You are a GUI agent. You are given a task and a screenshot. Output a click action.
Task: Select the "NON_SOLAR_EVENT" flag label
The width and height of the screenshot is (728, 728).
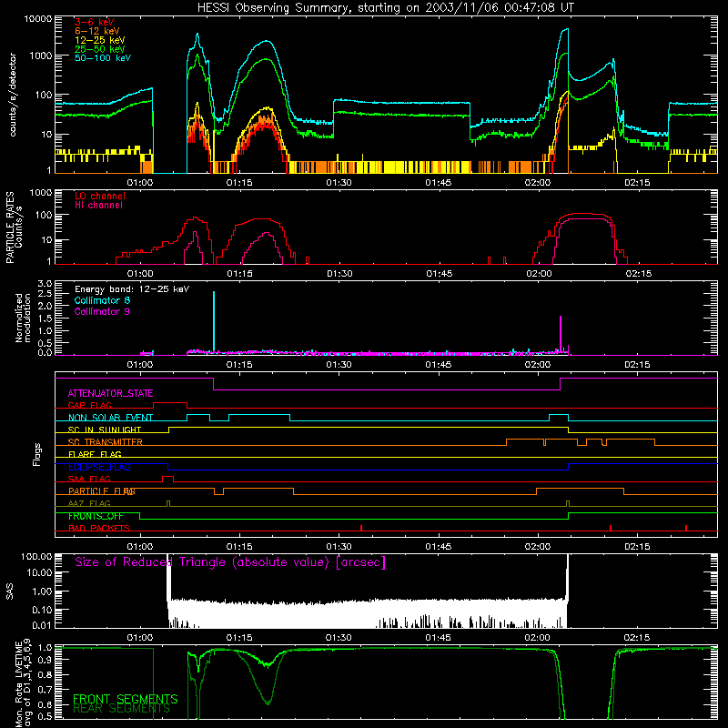[x=110, y=418]
